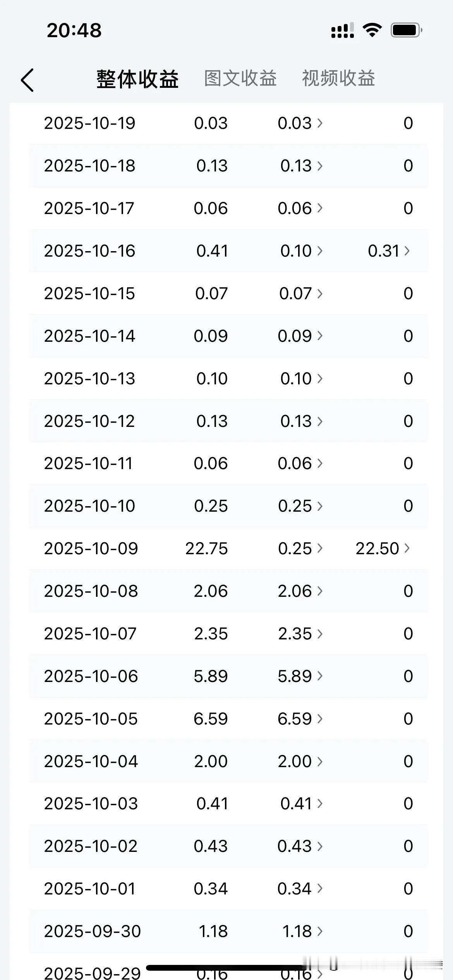Screen dimensions: 453x980
Task: Open 6.59 article earnings detail on 2025-10-05
Action: pos(300,719)
